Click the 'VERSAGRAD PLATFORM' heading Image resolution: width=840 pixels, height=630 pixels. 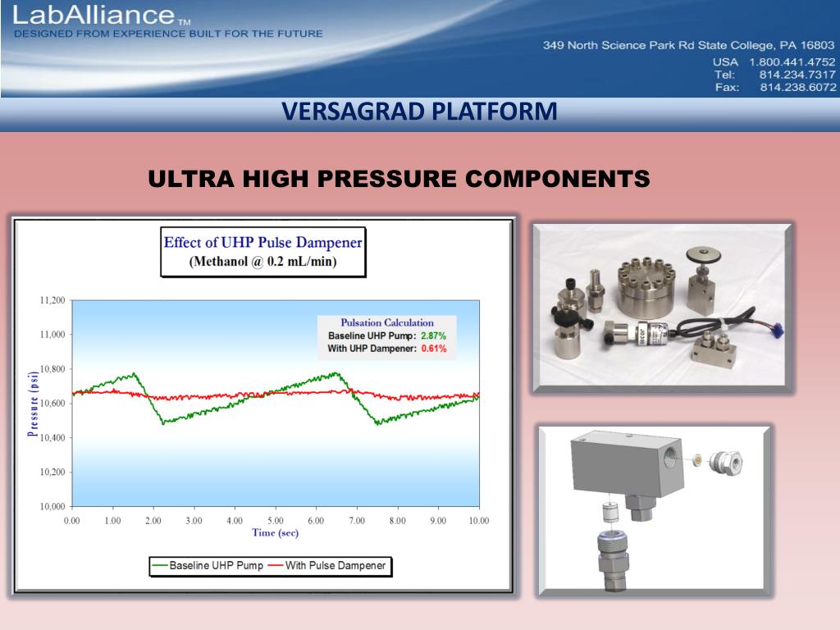[x=419, y=112]
